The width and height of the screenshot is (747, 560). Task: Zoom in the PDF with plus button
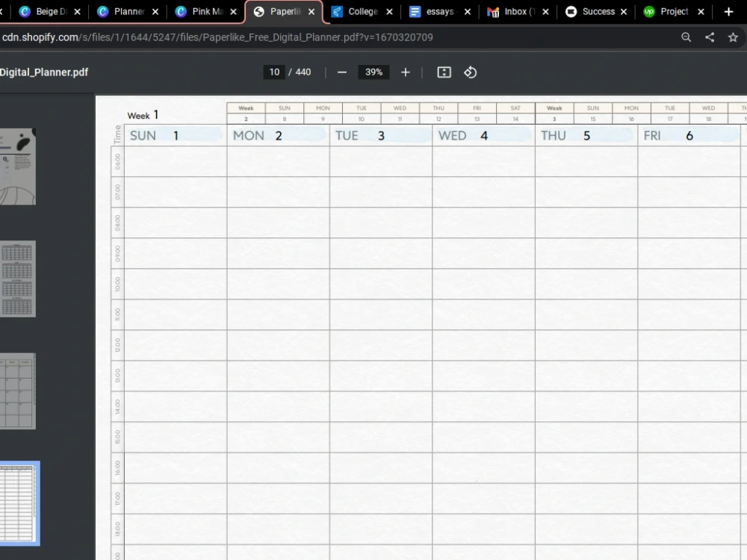tap(406, 72)
